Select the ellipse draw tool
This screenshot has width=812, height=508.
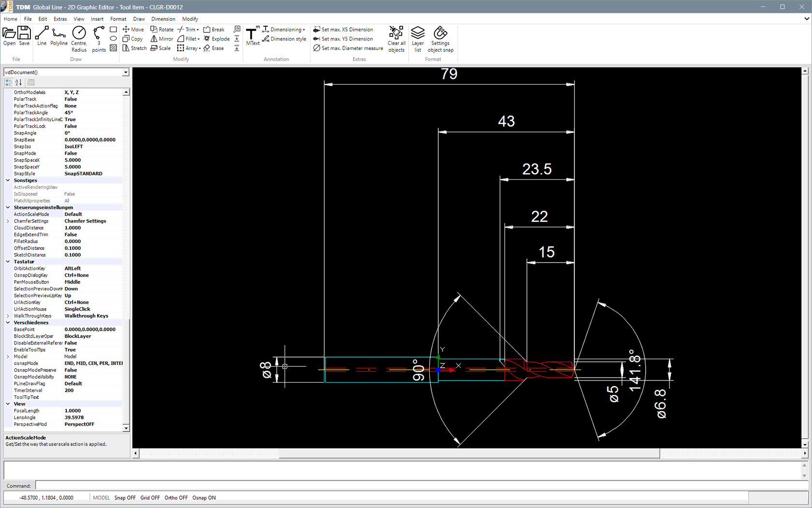coord(113,39)
